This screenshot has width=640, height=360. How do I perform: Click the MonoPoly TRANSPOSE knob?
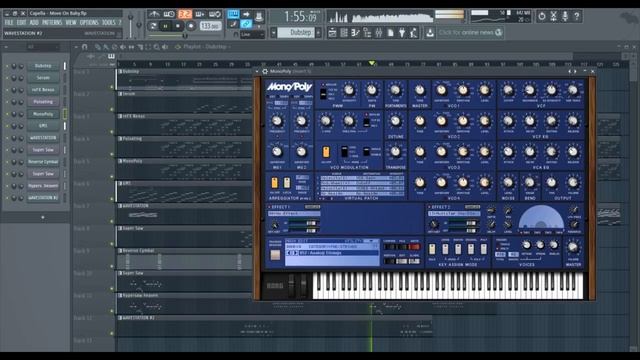click(395, 152)
